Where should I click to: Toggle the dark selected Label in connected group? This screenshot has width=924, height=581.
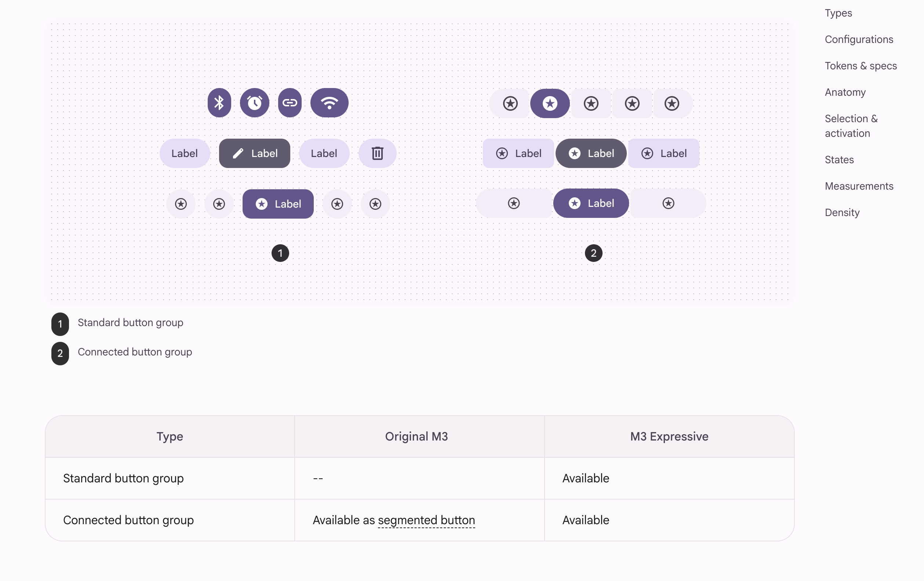click(x=591, y=153)
